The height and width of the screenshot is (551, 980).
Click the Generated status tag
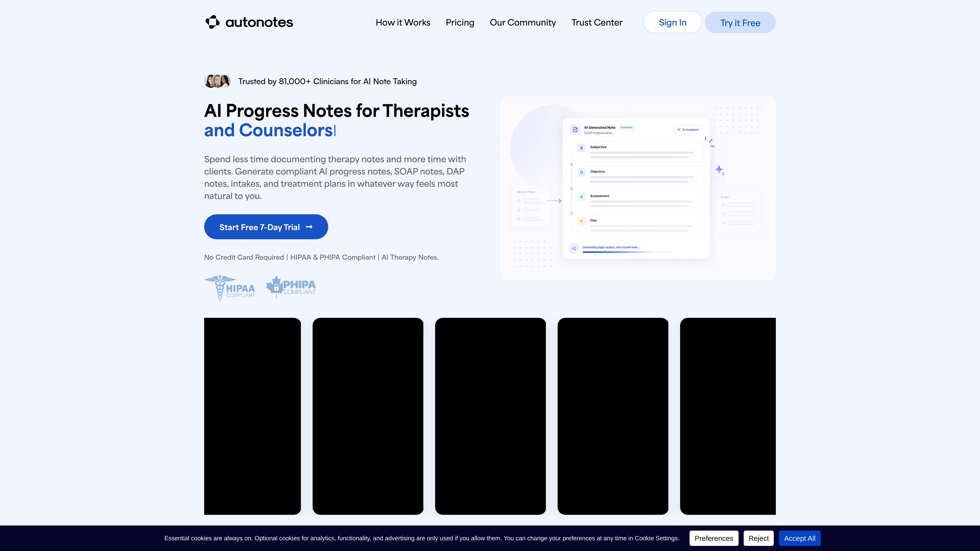click(x=626, y=127)
